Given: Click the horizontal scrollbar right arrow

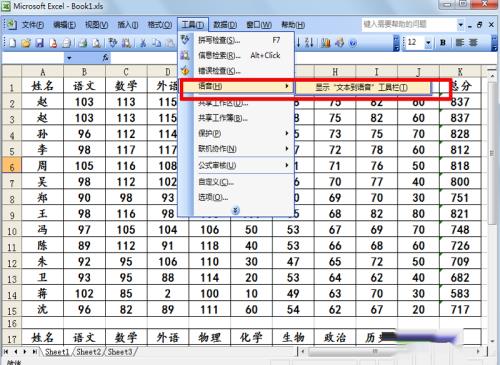Looking at the screenshot, I should [478, 351].
